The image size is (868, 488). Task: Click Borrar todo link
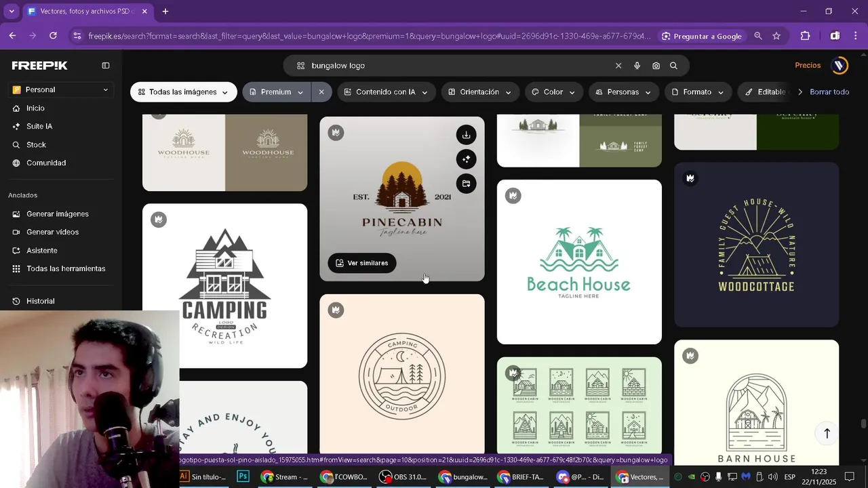829,92
